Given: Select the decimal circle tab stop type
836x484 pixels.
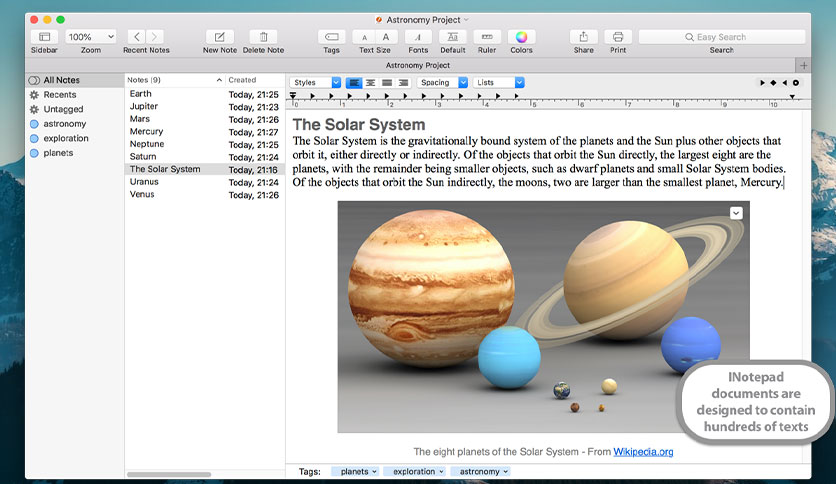Looking at the screenshot, I should [x=795, y=83].
